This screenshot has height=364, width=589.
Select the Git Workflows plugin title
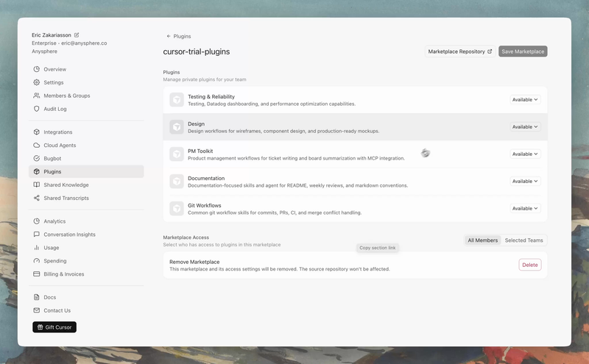pos(205,205)
